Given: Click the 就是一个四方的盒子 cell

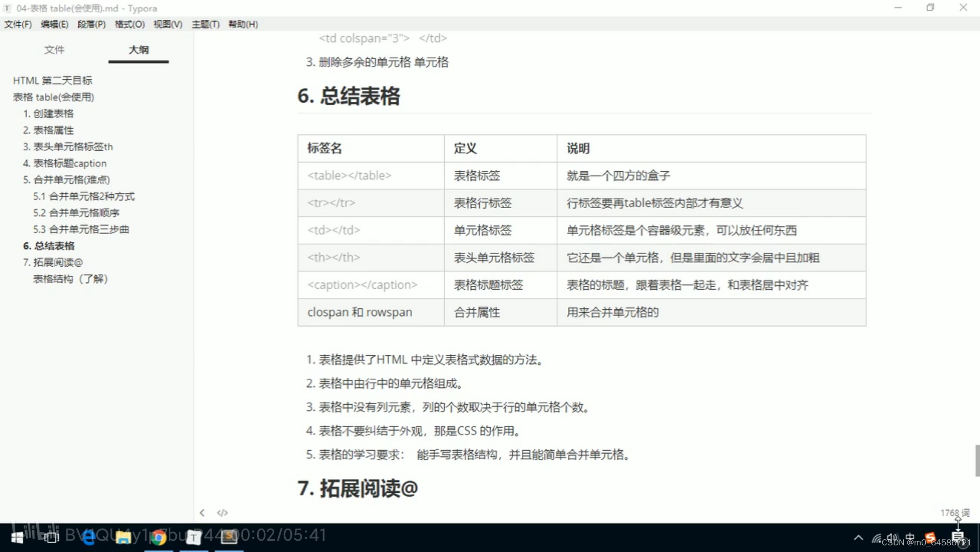Looking at the screenshot, I should click(711, 176).
